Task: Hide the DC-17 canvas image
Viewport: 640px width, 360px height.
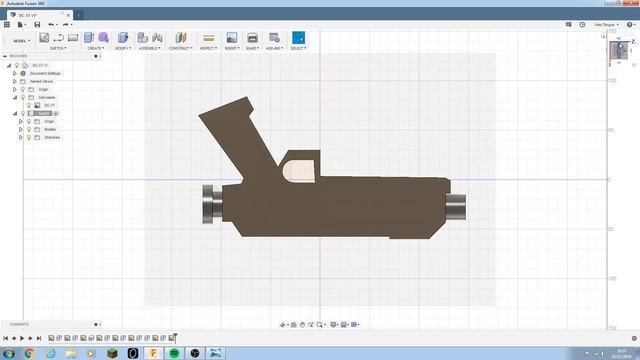Action: [29, 105]
